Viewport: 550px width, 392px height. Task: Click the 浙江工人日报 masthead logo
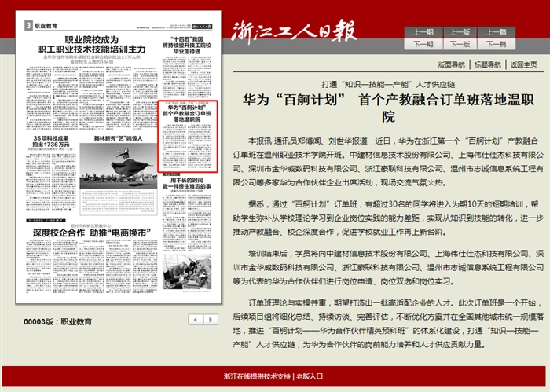pos(294,31)
